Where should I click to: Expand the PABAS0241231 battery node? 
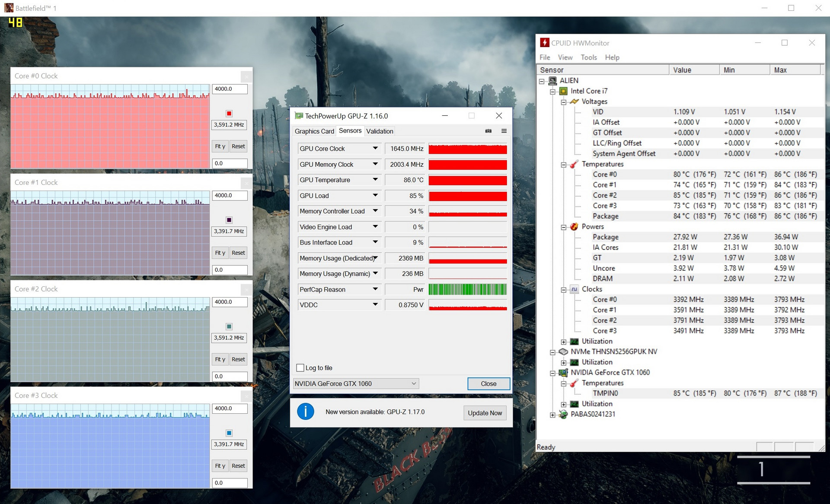(552, 415)
